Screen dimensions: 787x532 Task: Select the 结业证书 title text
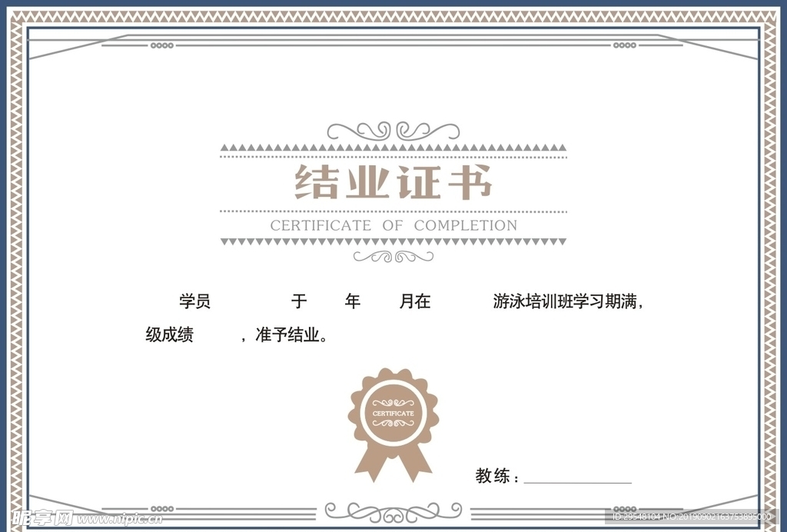pos(393,184)
